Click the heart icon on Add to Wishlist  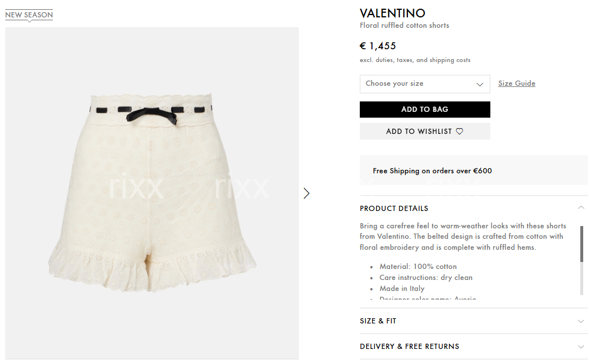point(460,132)
